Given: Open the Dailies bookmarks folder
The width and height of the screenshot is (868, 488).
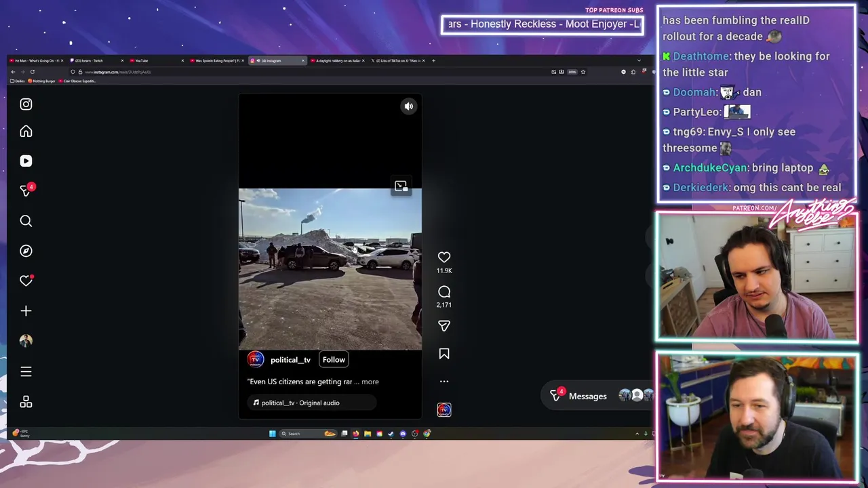Looking at the screenshot, I should click(18, 81).
